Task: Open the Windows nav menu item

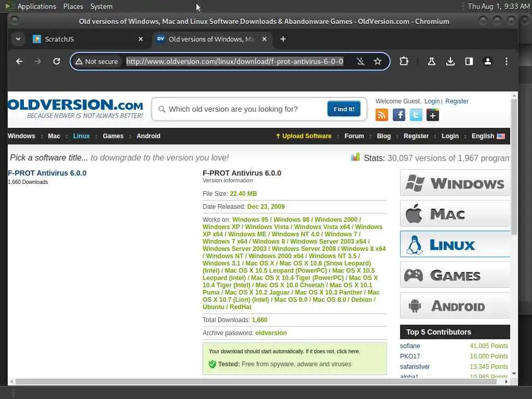Action: (x=21, y=136)
